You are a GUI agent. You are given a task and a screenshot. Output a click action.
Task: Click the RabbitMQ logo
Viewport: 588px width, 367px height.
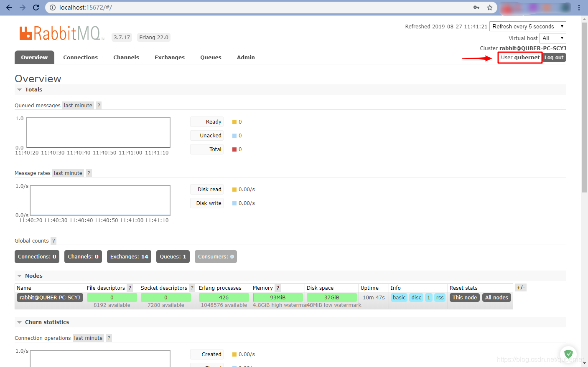point(61,33)
